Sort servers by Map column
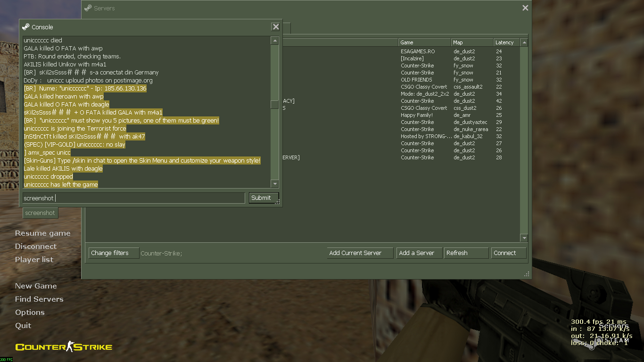 tap(472, 42)
